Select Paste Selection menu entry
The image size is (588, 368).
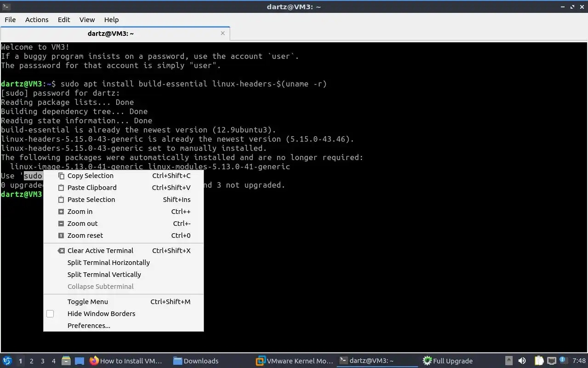[x=123, y=200]
